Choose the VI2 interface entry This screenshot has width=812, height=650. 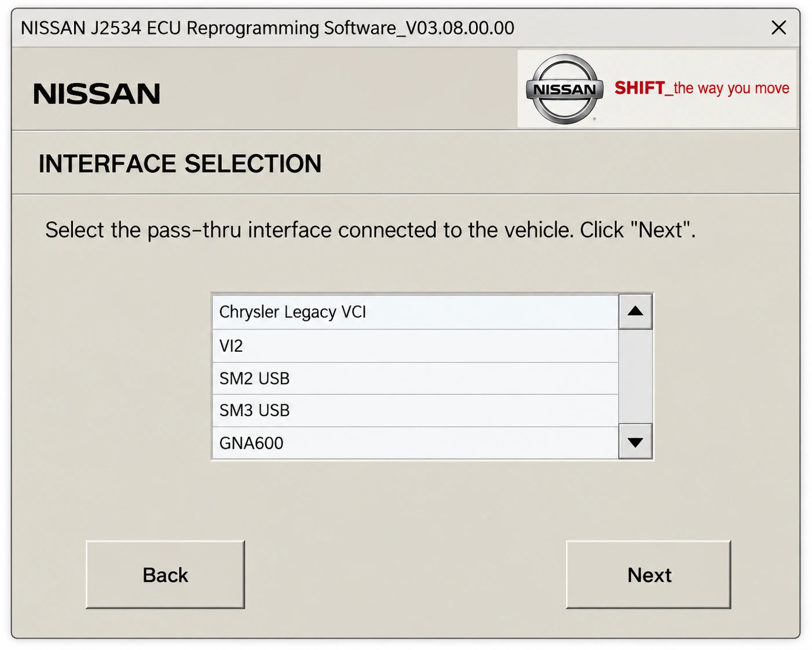(x=415, y=346)
